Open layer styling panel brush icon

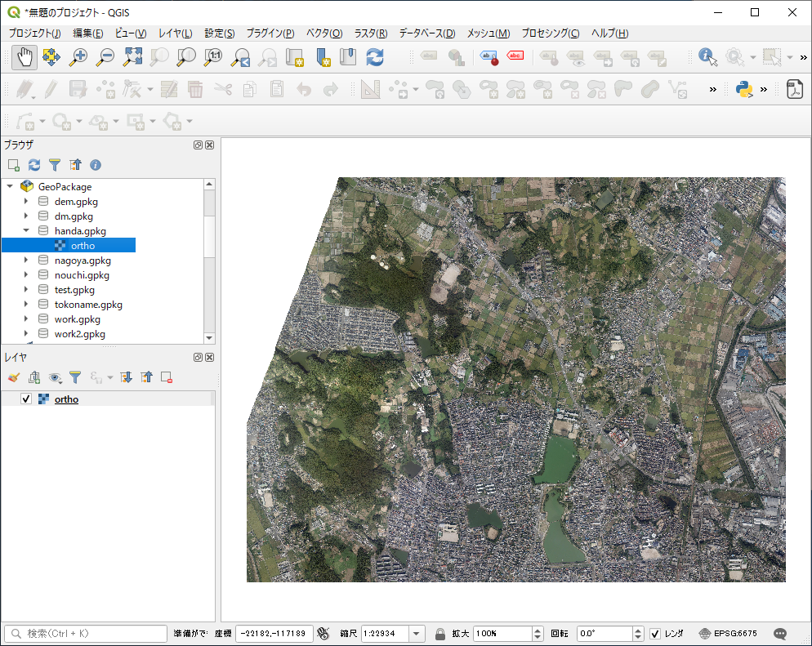(x=13, y=377)
